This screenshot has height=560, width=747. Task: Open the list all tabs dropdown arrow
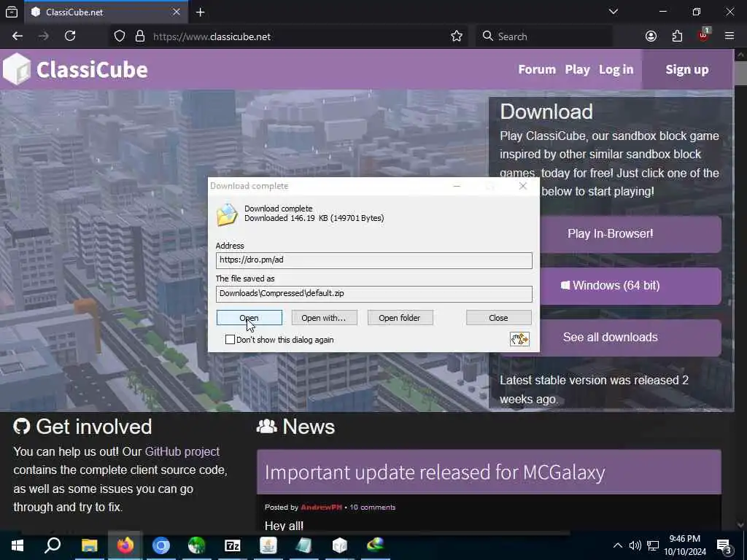coord(613,12)
